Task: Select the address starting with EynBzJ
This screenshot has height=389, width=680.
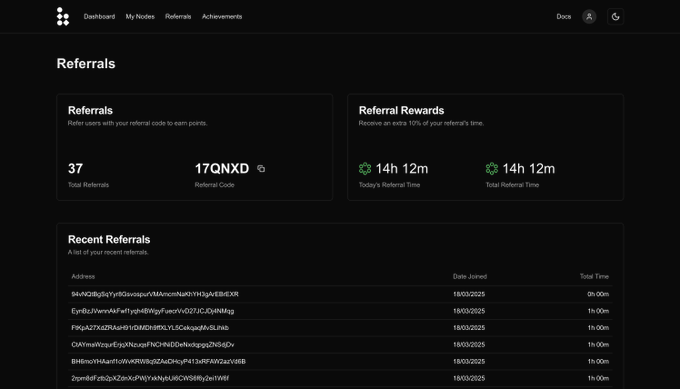Action: (x=153, y=311)
